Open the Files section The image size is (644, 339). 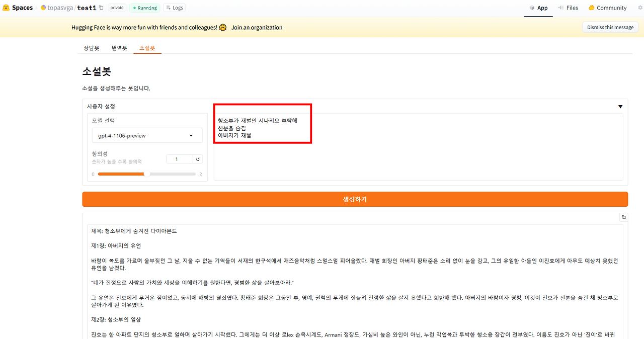pos(568,8)
